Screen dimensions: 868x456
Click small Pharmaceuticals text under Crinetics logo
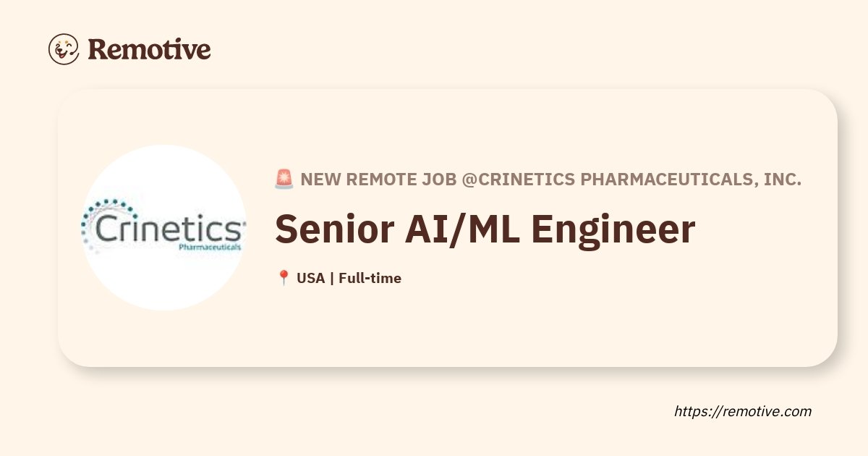click(x=210, y=247)
